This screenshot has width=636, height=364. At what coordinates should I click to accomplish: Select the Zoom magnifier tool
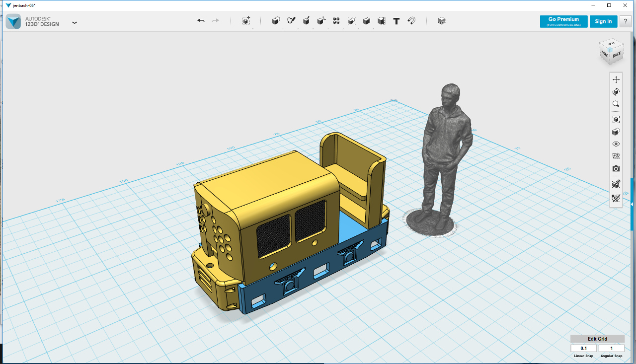point(616,104)
